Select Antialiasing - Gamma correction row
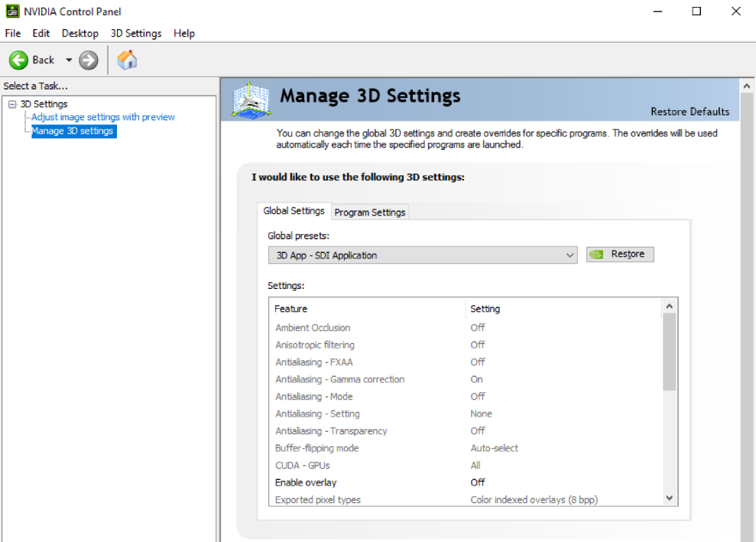 [x=466, y=379]
